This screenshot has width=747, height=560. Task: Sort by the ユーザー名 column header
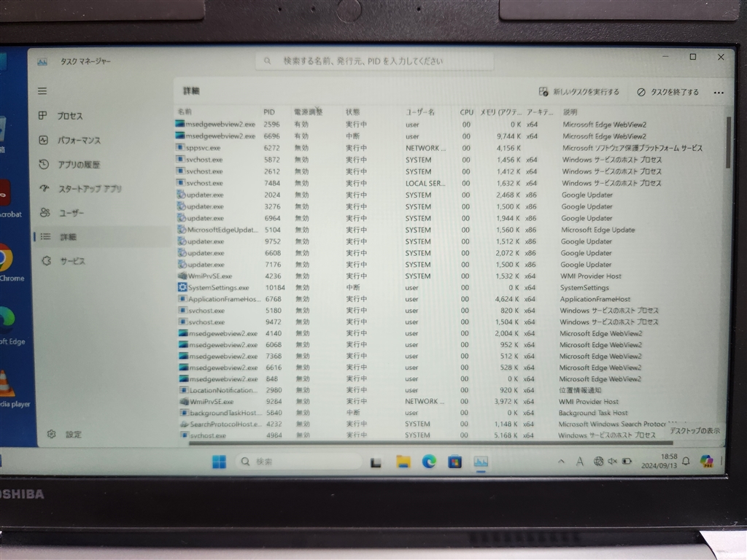[419, 112]
